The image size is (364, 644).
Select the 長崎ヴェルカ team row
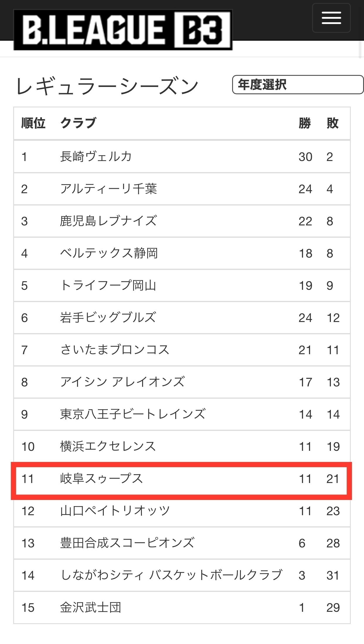(x=182, y=157)
